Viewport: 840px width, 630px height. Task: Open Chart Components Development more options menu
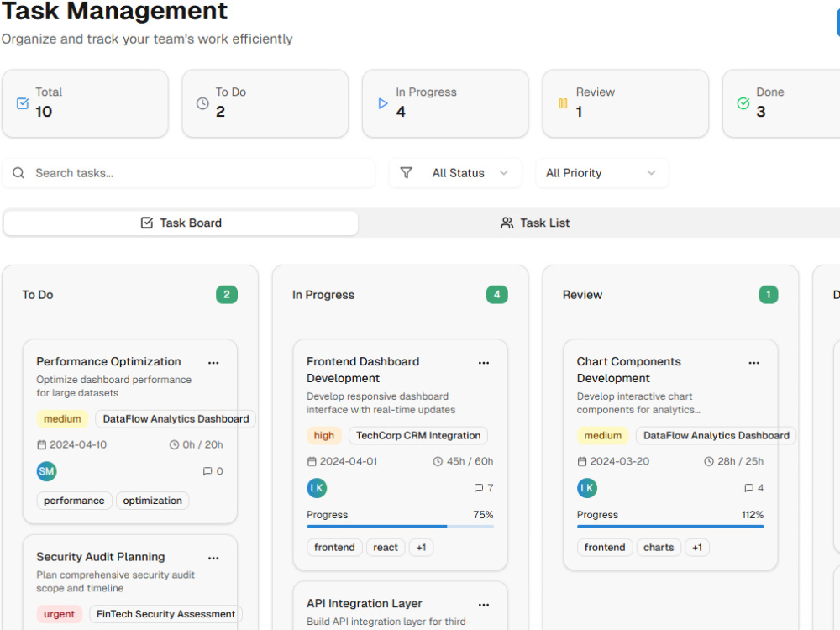[753, 363]
